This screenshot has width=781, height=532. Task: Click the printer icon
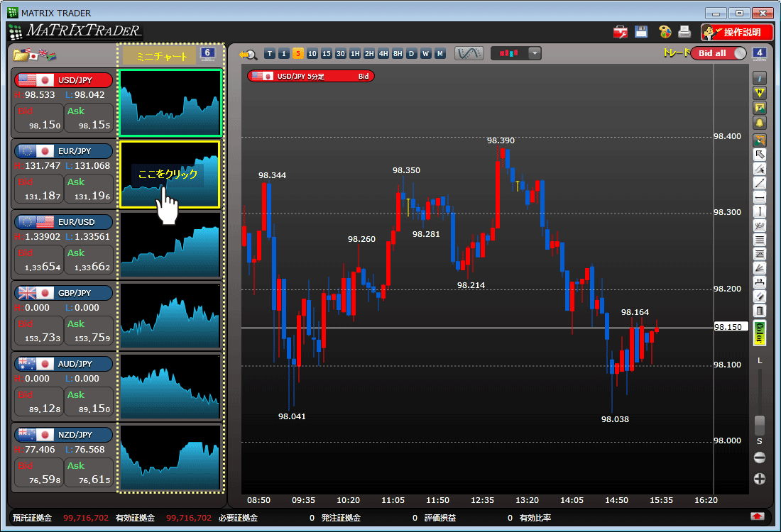point(684,32)
